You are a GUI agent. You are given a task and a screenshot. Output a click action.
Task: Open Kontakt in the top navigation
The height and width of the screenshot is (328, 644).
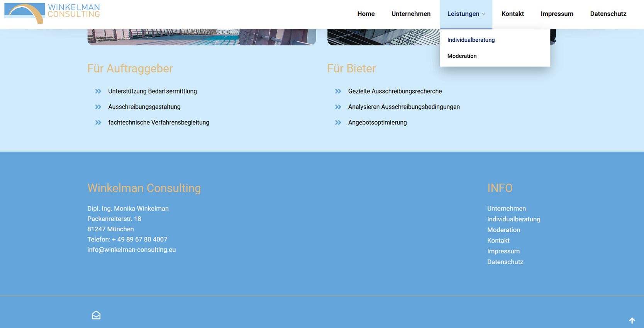coord(512,14)
